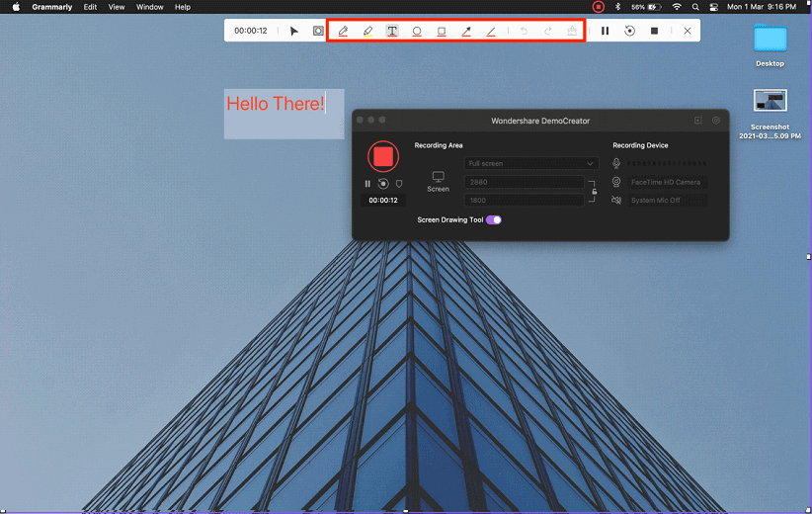Select the Screenshot file thumbnail on desktop
Image resolution: width=812 pixels, height=514 pixels.
(771, 101)
